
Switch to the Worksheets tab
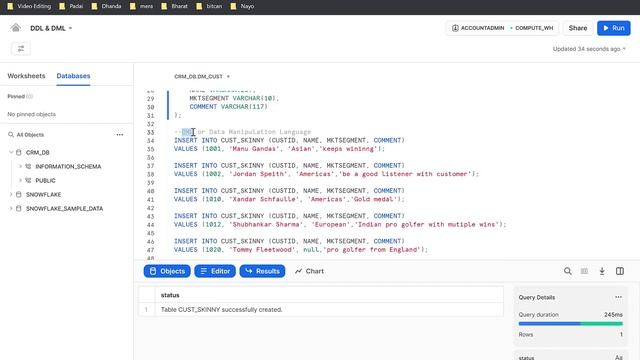26,76
